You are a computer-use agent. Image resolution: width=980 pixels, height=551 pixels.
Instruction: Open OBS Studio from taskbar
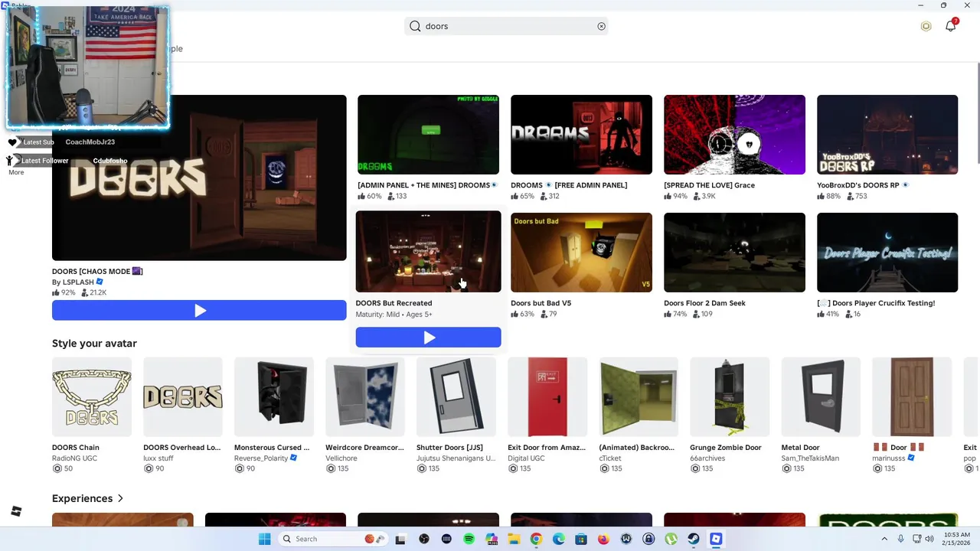coord(423,539)
